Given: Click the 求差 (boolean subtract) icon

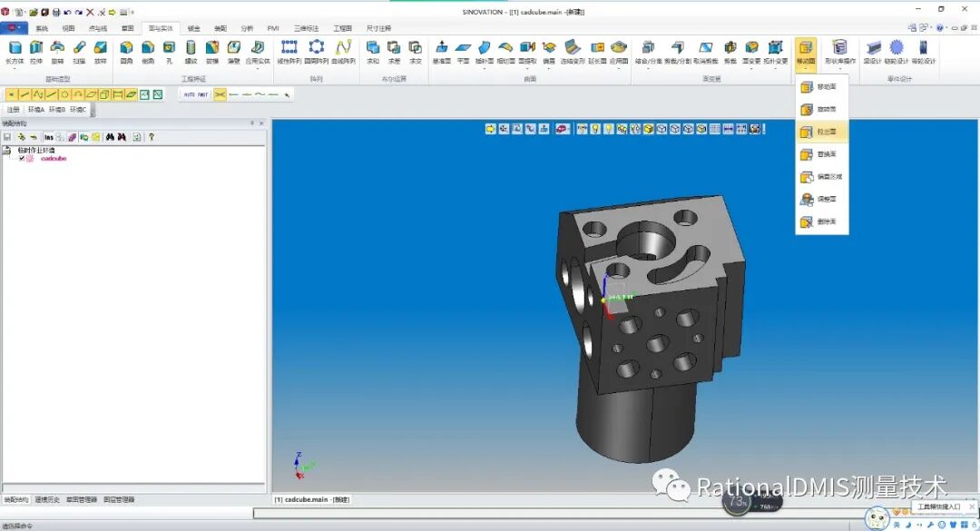Looking at the screenshot, I should 393,52.
